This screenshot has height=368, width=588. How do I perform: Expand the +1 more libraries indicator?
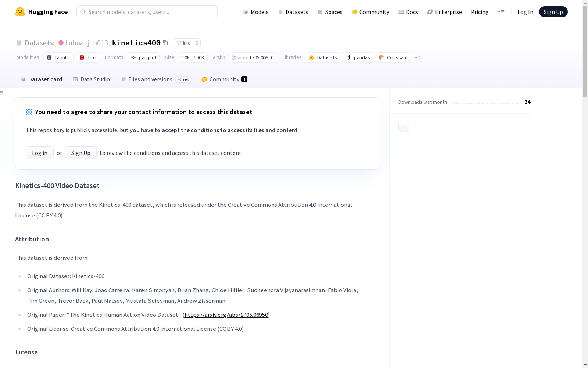(x=418, y=57)
